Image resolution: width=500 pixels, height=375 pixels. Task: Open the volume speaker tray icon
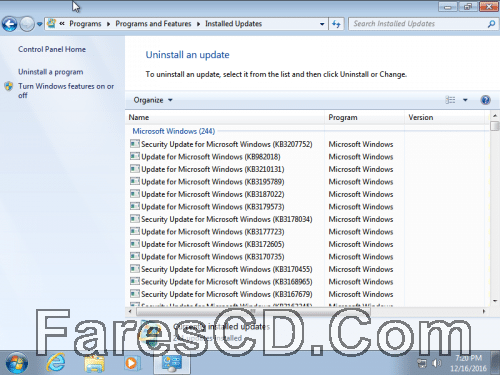tap(436, 363)
